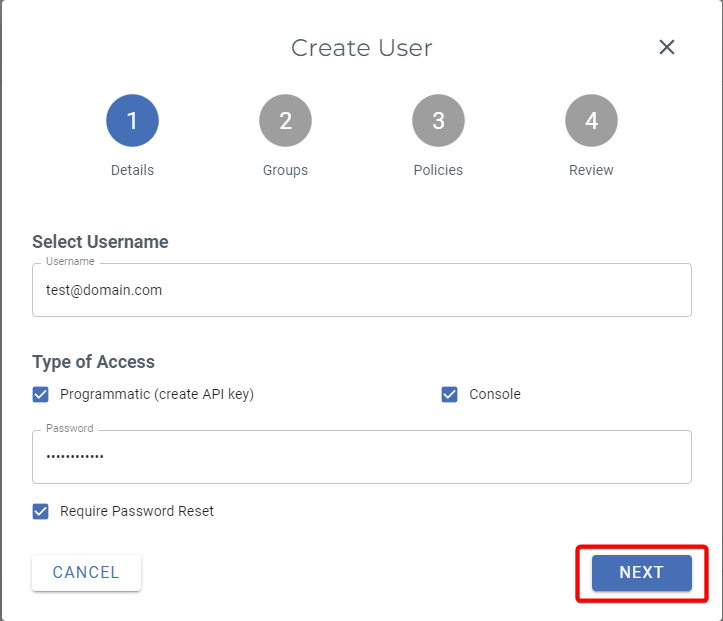Screen dimensions: 723x621
Task: Click the Username field containing test@domain.com
Action: coord(361,291)
